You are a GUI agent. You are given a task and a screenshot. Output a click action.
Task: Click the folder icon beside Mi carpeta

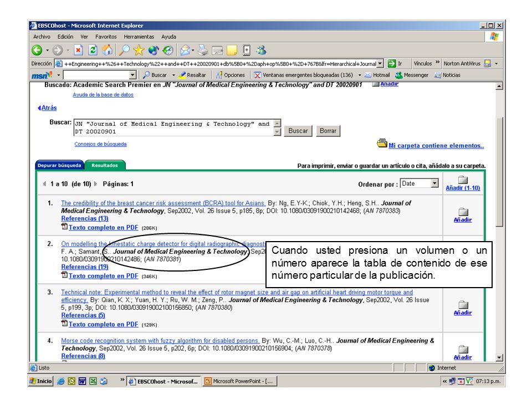pyautogui.click(x=382, y=143)
